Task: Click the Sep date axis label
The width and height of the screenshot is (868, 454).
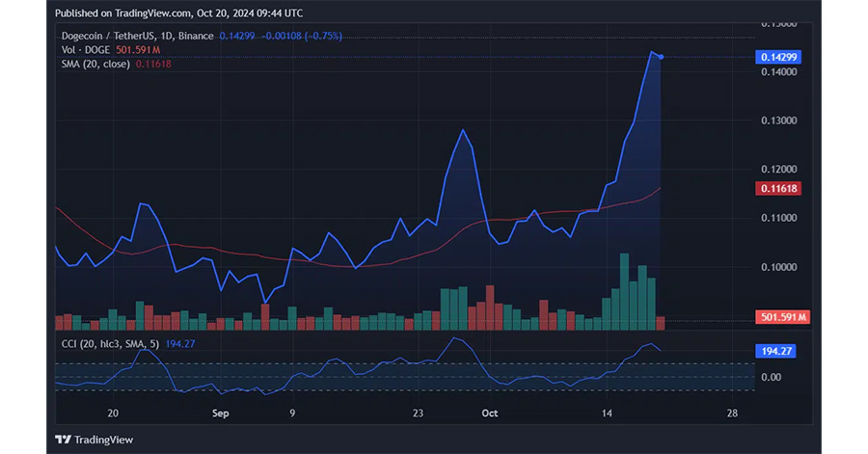Action: [220, 414]
